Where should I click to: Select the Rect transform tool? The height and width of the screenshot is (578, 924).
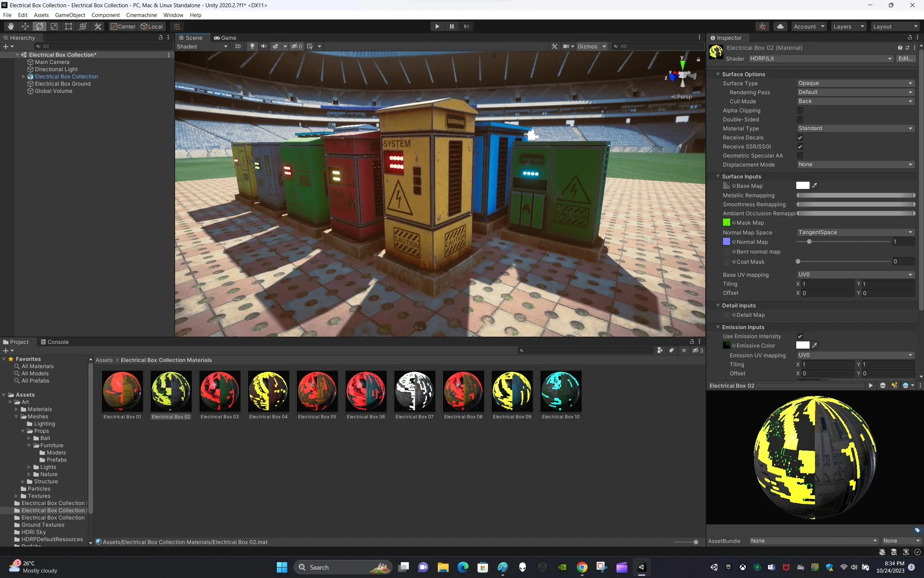[x=69, y=26]
